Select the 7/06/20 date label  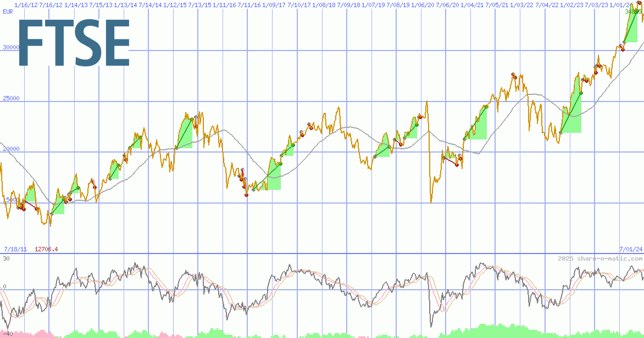pyautogui.click(x=447, y=5)
